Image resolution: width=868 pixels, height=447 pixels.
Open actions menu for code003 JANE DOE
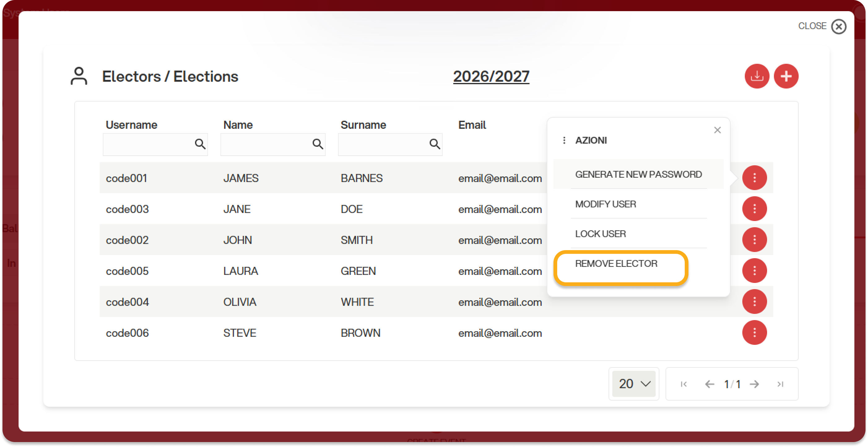click(x=754, y=209)
